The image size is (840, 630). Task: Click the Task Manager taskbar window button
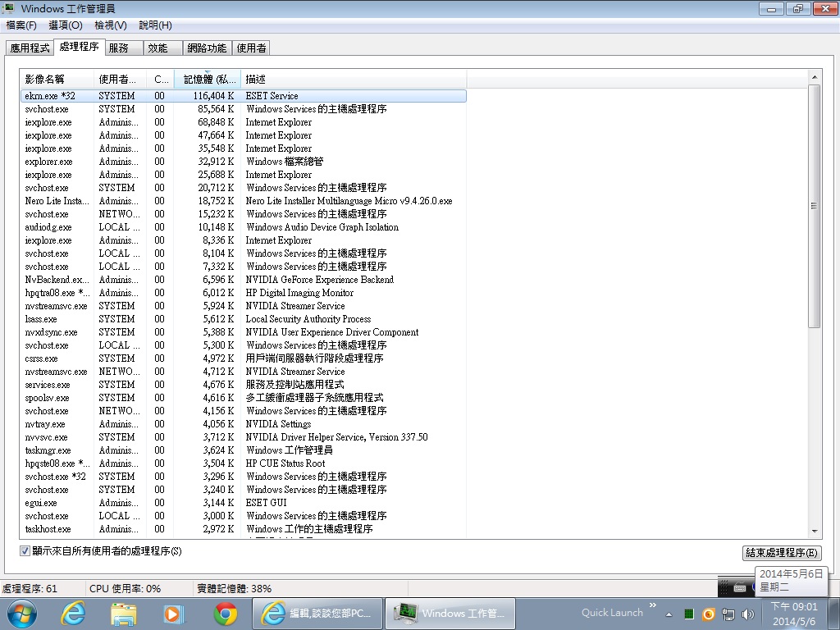pyautogui.click(x=450, y=614)
